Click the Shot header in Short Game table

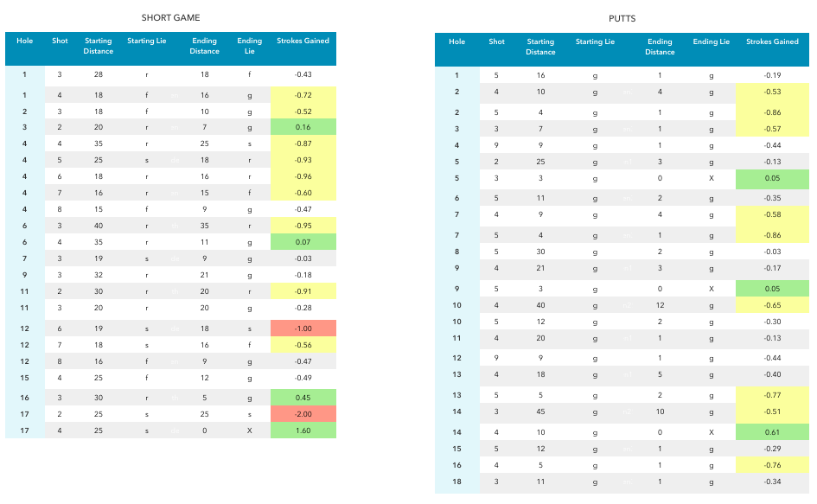click(60, 41)
